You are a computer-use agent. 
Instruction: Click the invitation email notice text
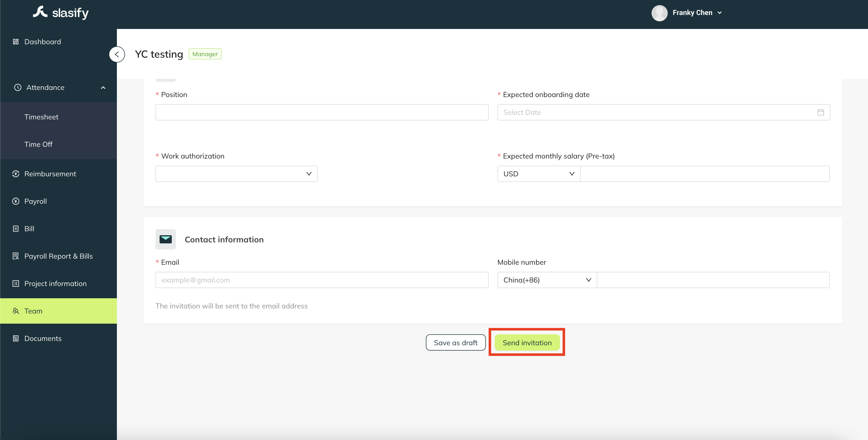[x=231, y=306]
